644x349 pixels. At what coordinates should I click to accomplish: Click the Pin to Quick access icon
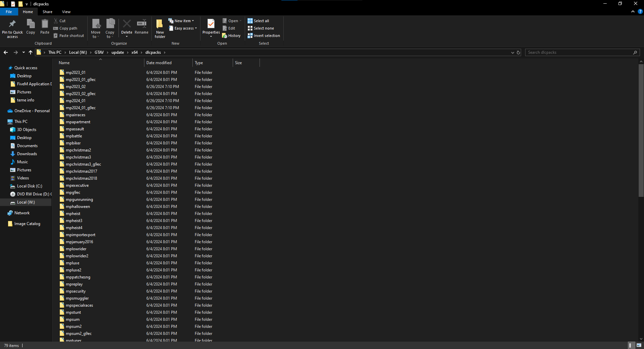(x=12, y=24)
